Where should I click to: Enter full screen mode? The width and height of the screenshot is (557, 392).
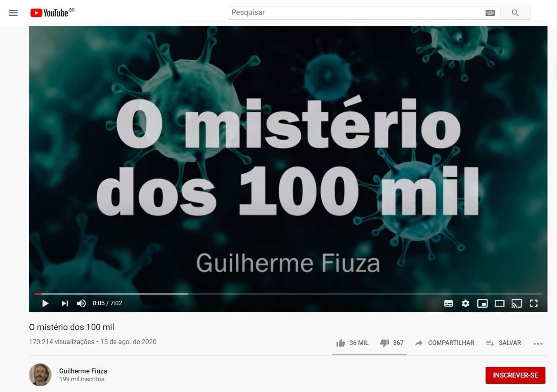click(x=533, y=304)
